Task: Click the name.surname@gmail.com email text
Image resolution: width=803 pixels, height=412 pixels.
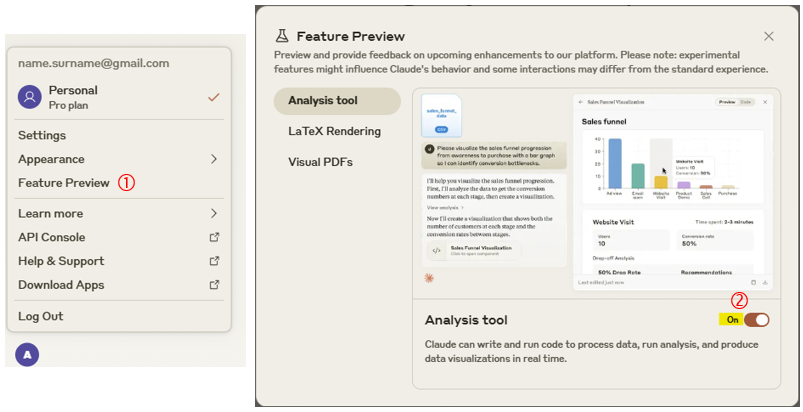Action: [x=94, y=63]
